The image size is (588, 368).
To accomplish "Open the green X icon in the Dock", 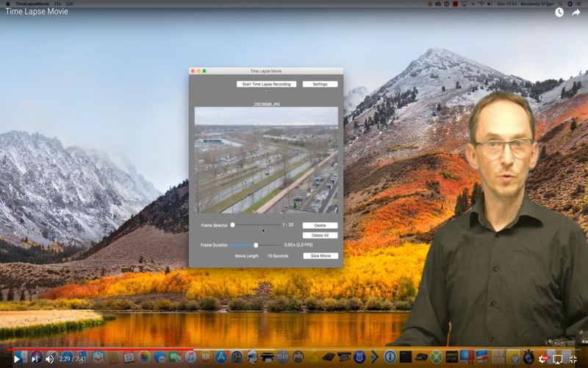I will (436, 357).
